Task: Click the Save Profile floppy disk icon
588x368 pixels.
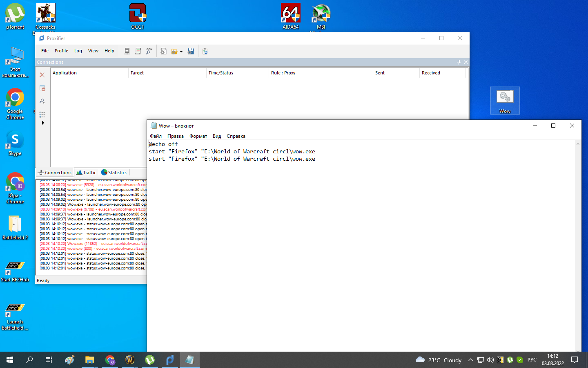Action: tap(191, 51)
